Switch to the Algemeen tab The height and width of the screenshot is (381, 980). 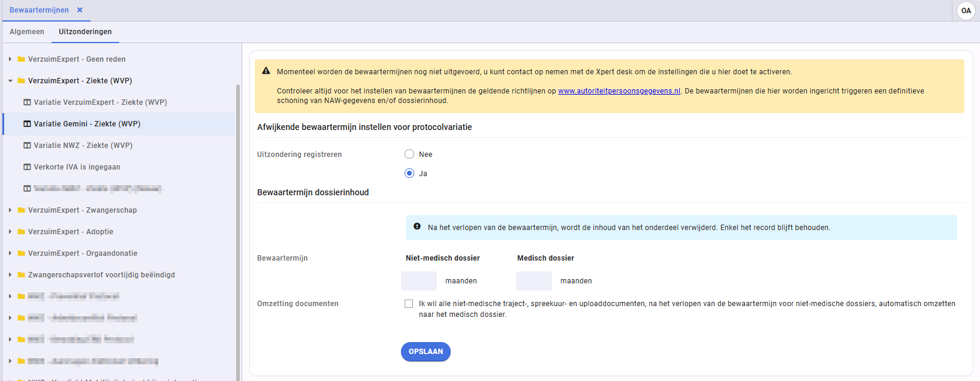click(x=27, y=32)
